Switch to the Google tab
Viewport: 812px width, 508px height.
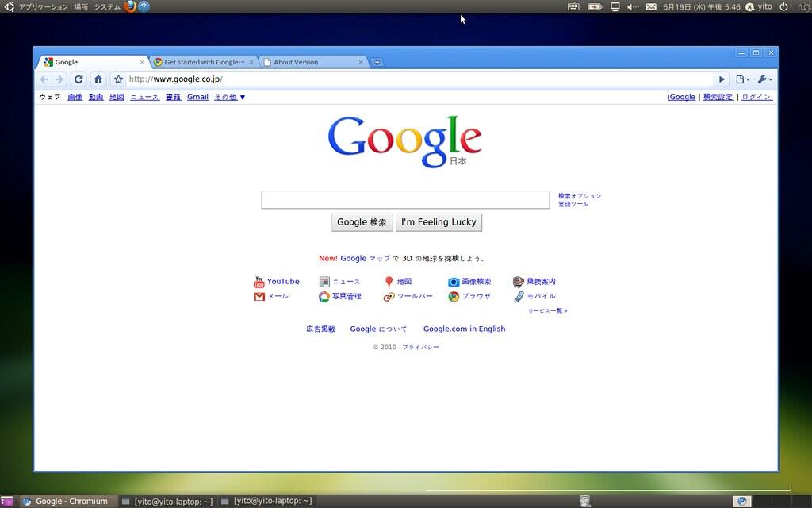(x=94, y=62)
